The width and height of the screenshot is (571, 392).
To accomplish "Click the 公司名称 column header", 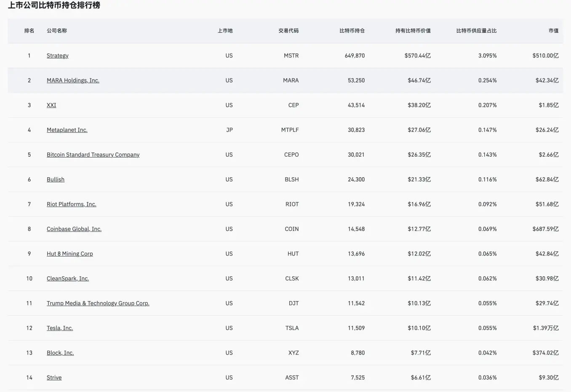I will 57,31.
